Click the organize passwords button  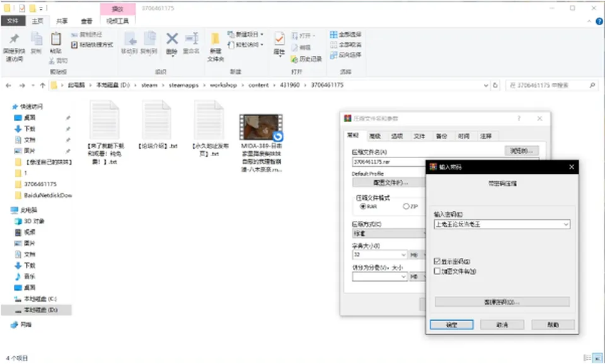[x=502, y=302]
